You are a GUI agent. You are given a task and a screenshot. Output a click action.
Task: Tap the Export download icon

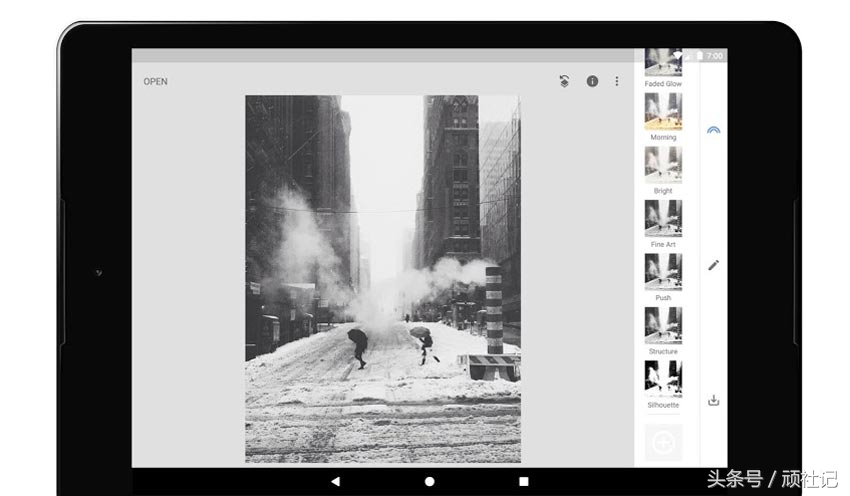coord(713,400)
